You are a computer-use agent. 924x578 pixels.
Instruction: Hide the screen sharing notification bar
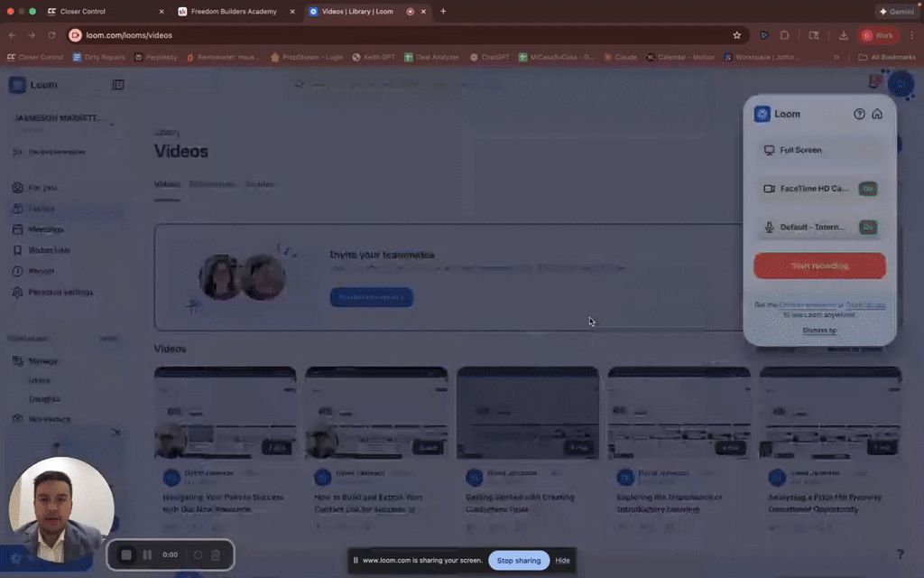[x=562, y=560]
